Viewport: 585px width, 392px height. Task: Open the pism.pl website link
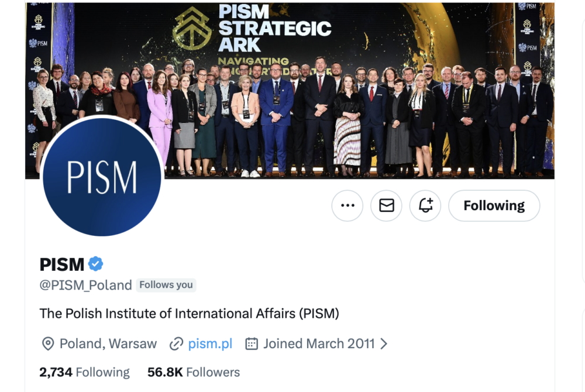coord(210,343)
